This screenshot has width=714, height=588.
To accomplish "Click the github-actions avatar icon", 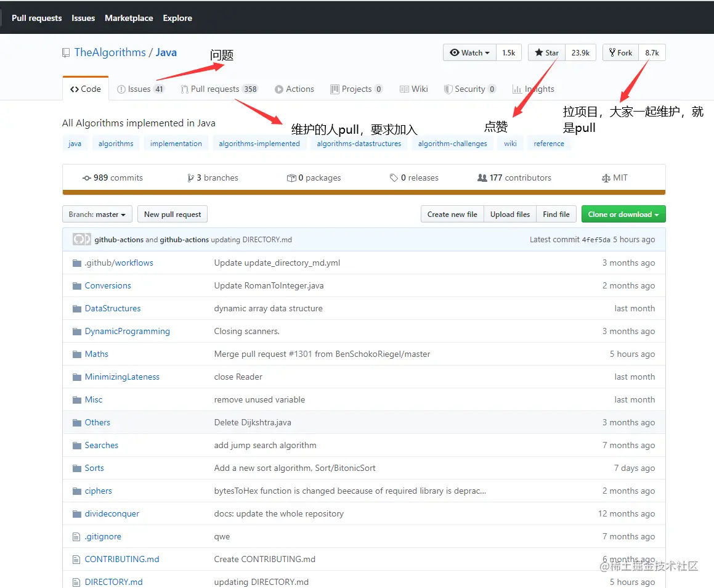I will [81, 239].
